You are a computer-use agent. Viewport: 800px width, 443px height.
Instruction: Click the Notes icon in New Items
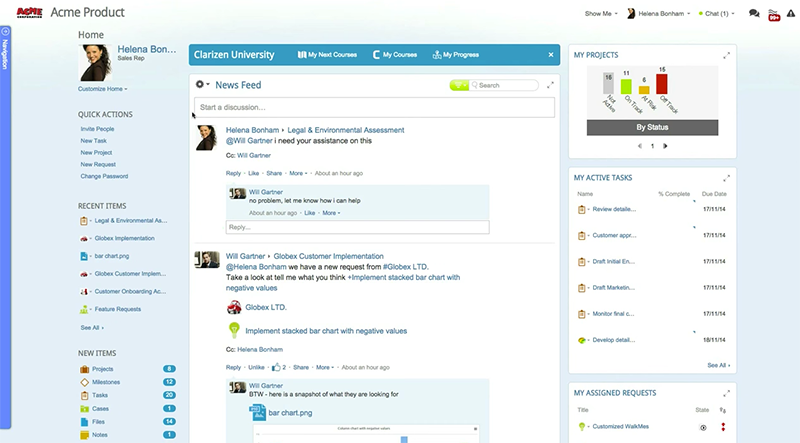point(84,435)
